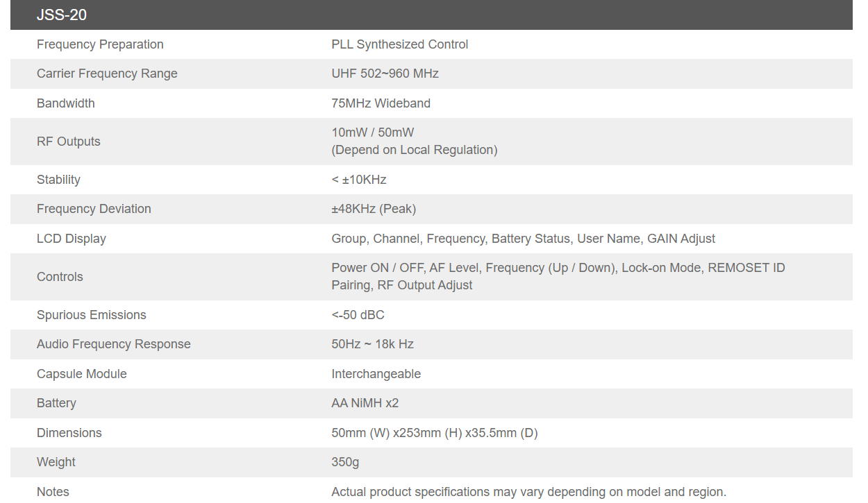The width and height of the screenshot is (868, 503).
Task: Select the Interchangeable capsule module value
Action: tap(376, 374)
